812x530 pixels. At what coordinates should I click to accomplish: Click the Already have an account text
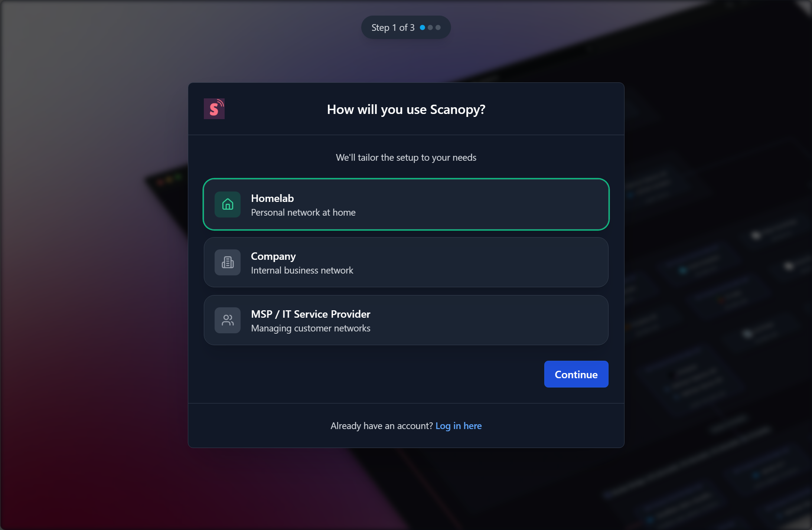tap(382, 426)
